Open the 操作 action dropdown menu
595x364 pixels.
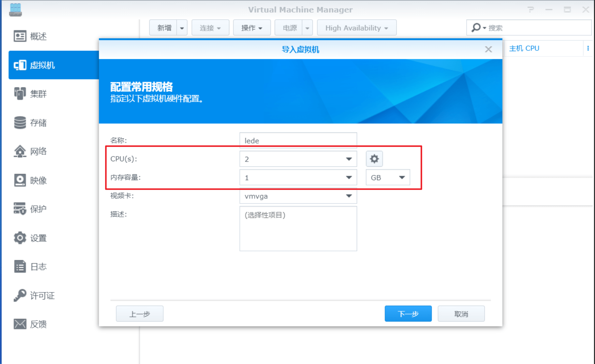tap(252, 28)
